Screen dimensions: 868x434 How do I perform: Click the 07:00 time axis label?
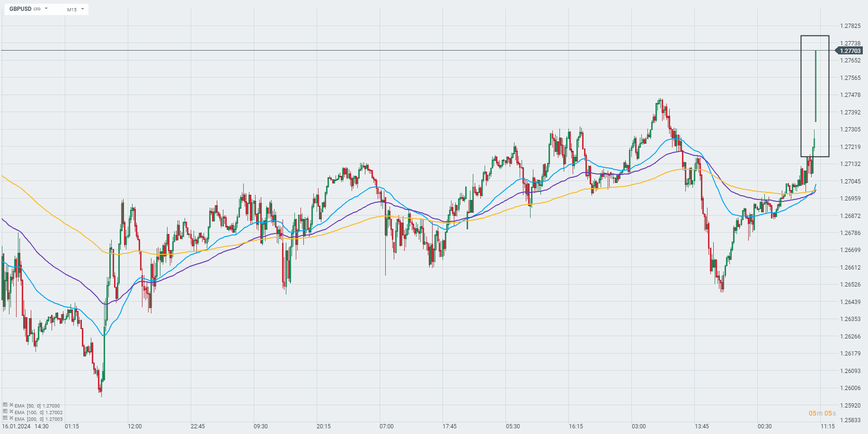coord(387,426)
